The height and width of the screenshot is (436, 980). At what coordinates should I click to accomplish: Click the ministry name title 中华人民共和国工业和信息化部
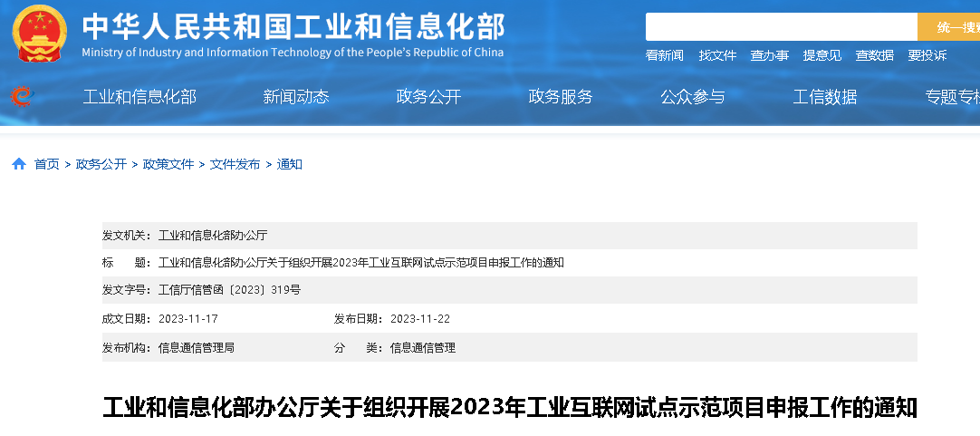[x=293, y=25]
